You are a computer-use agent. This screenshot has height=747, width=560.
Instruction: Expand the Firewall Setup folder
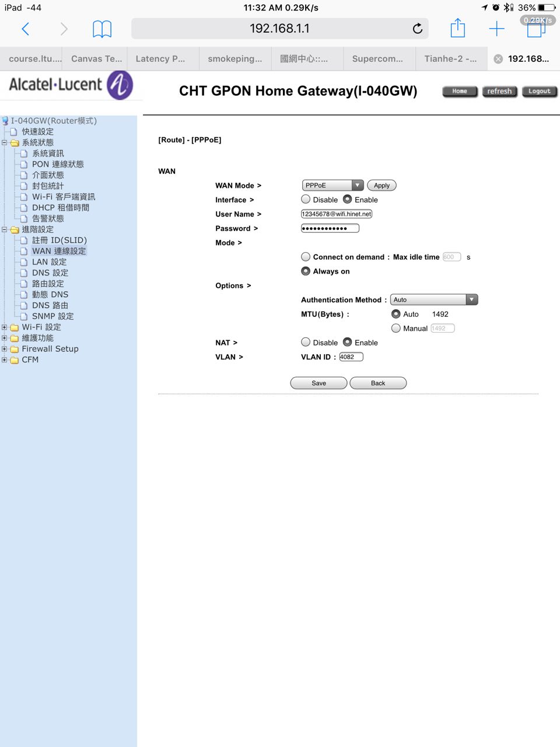pyautogui.click(x=5, y=349)
